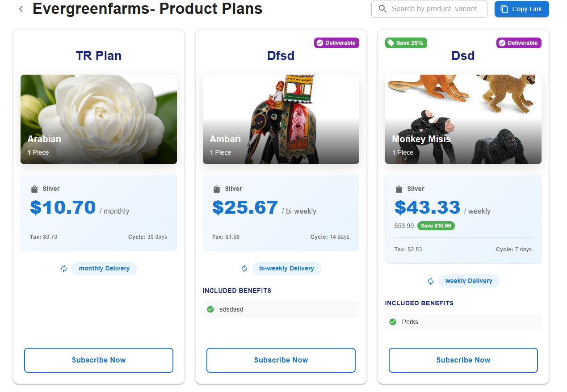Click the Deliverable badge on Dfsd card
This screenshot has width=567, height=392.
(x=336, y=43)
